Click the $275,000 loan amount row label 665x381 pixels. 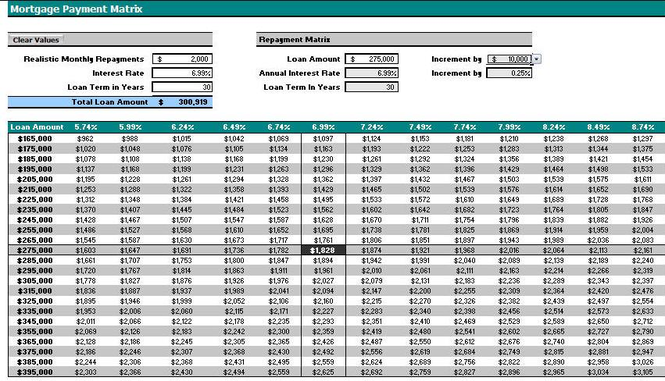pyautogui.click(x=35, y=250)
